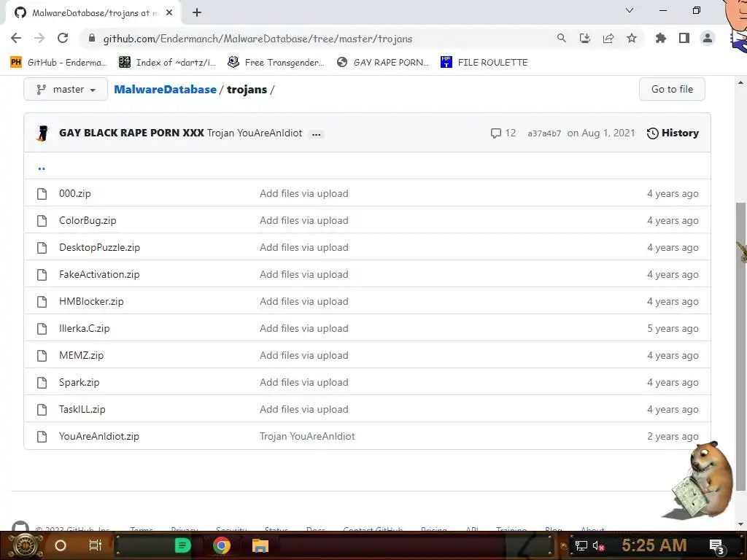The image size is (747, 560).
Task: Open the network tray icon
Action: pyautogui.click(x=581, y=546)
